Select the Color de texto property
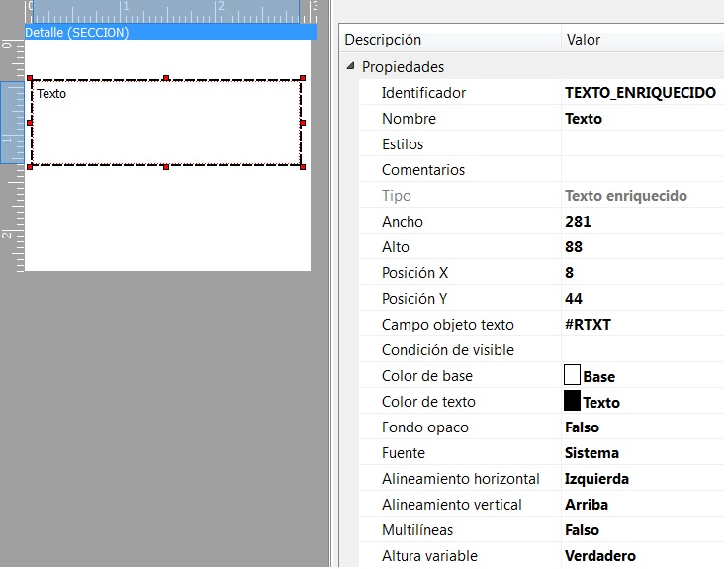 [541, 401]
